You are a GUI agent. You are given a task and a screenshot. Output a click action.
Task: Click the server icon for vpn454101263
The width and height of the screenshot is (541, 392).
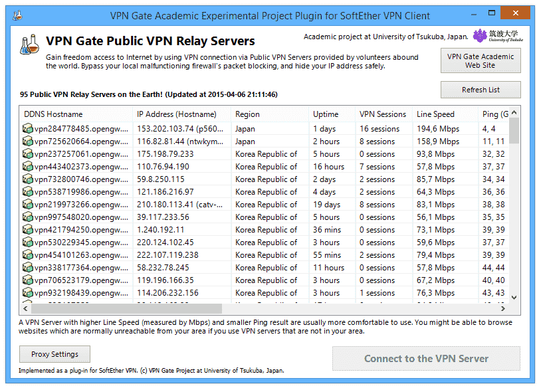(28, 255)
